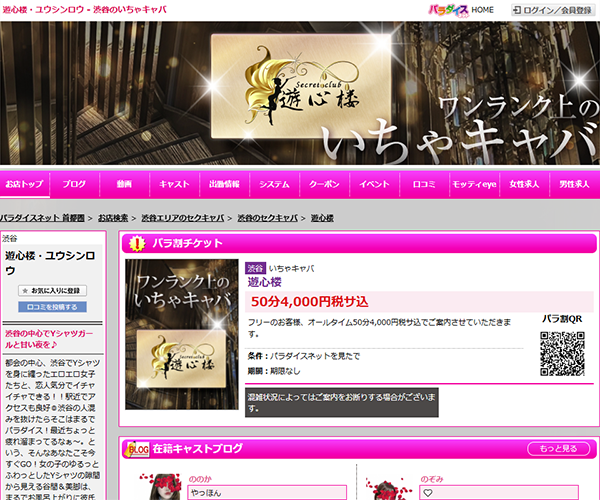The width and height of the screenshot is (600, 500).
Task: Click the 口コミを投稿する button
Action: 52,307
